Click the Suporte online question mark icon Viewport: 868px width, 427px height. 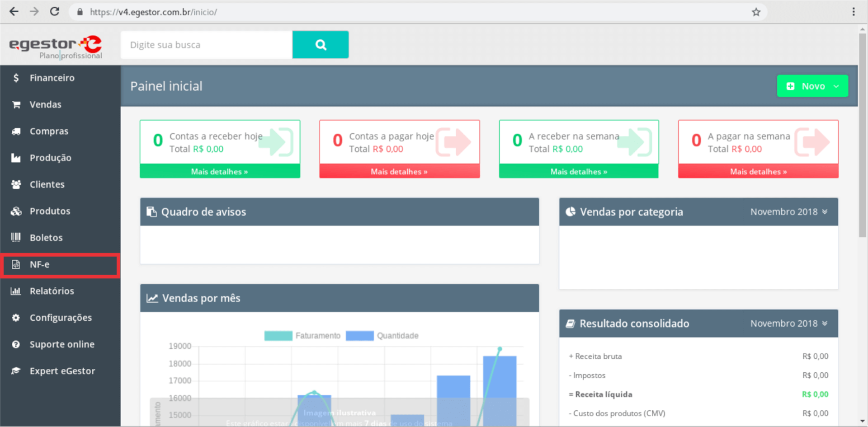[x=16, y=344]
